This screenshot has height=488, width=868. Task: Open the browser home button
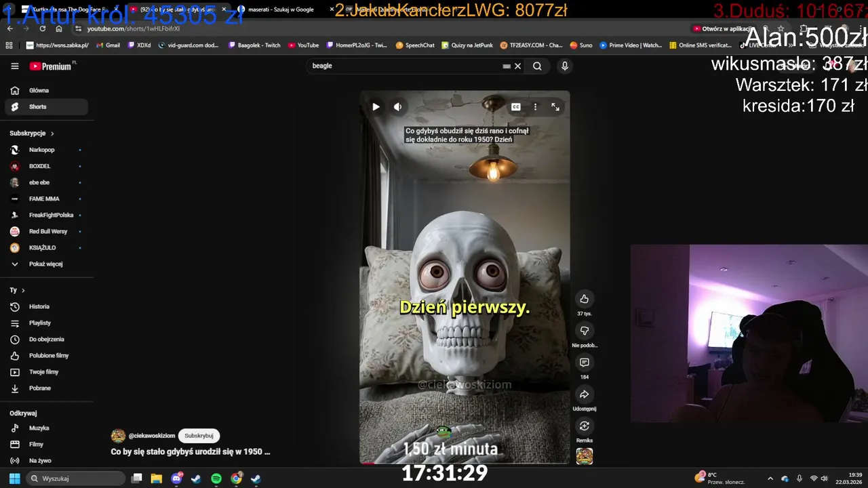(x=59, y=28)
